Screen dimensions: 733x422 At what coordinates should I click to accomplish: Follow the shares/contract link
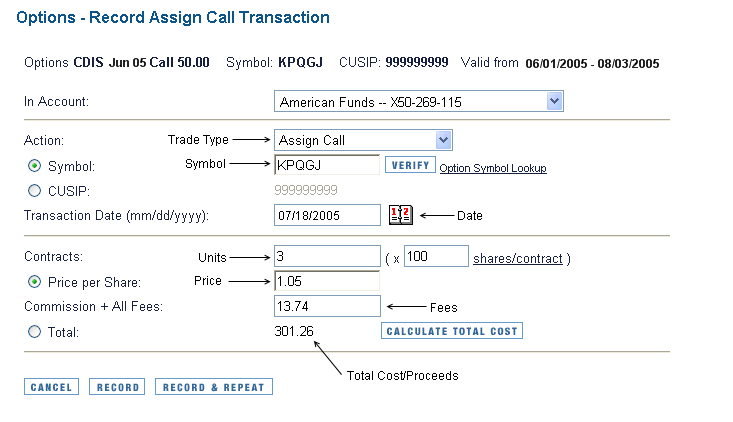[x=517, y=258]
